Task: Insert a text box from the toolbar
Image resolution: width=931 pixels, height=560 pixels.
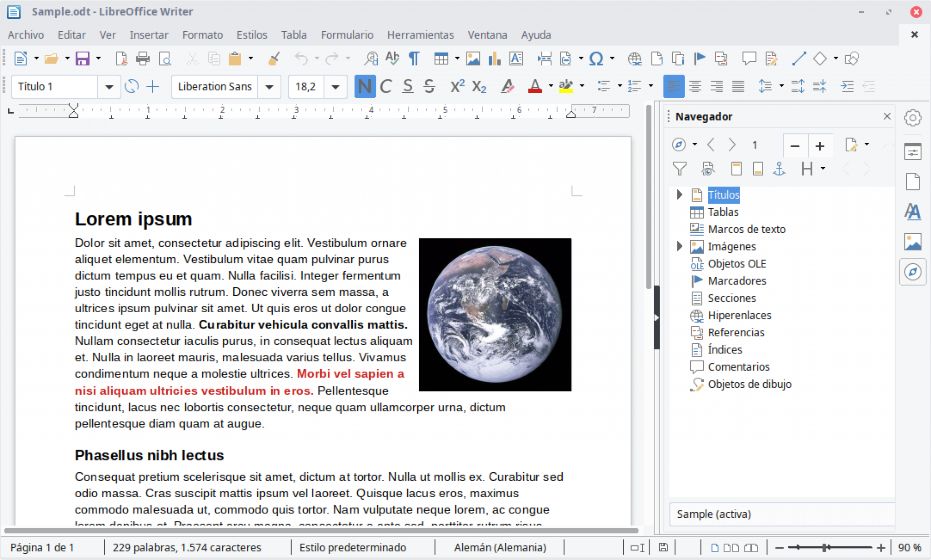Action: coord(516,59)
